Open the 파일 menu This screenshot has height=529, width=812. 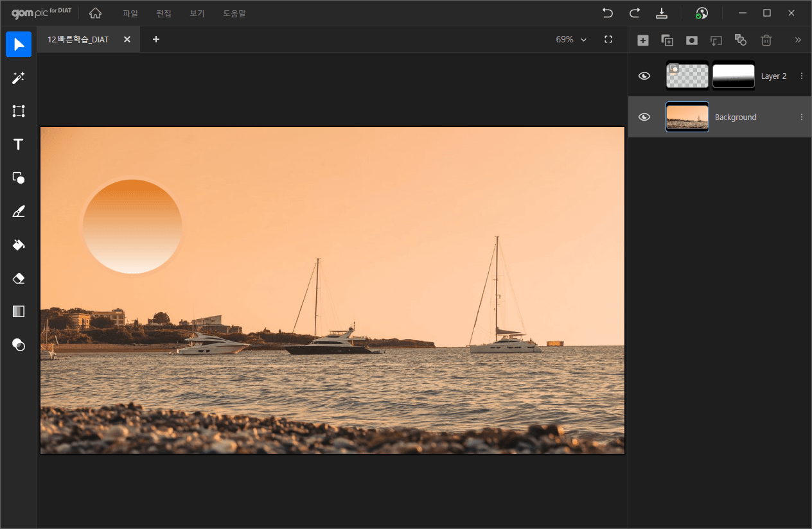click(x=130, y=13)
